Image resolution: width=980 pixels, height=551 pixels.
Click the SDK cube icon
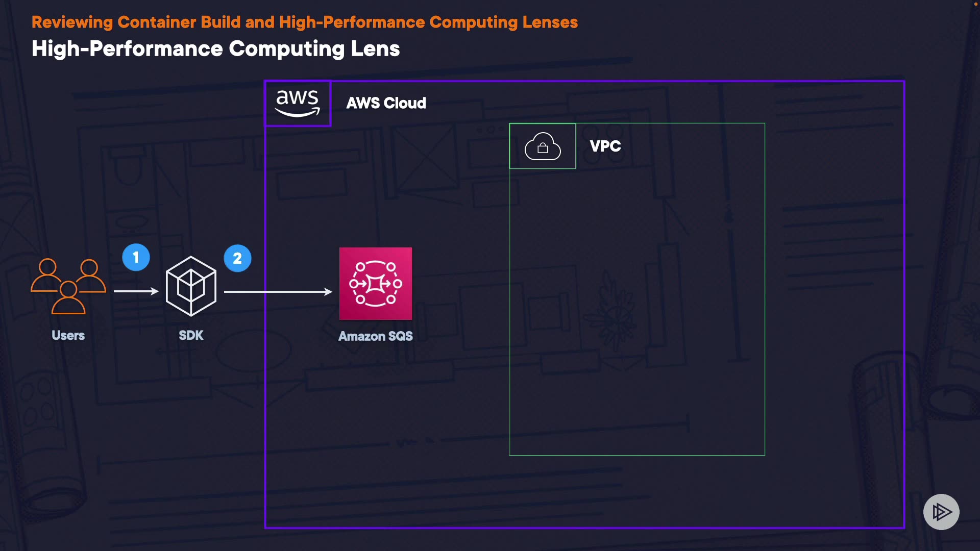click(x=191, y=286)
